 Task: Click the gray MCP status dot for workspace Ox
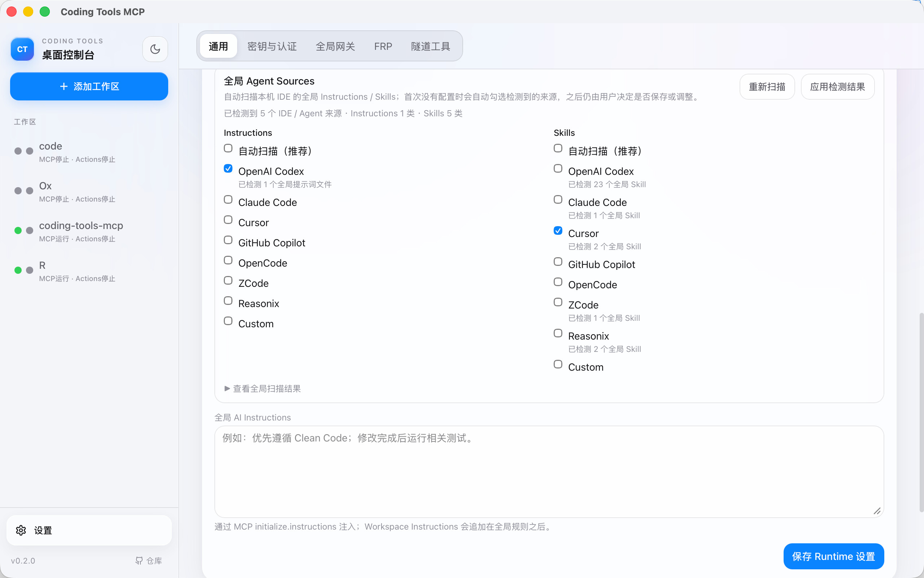click(18, 191)
